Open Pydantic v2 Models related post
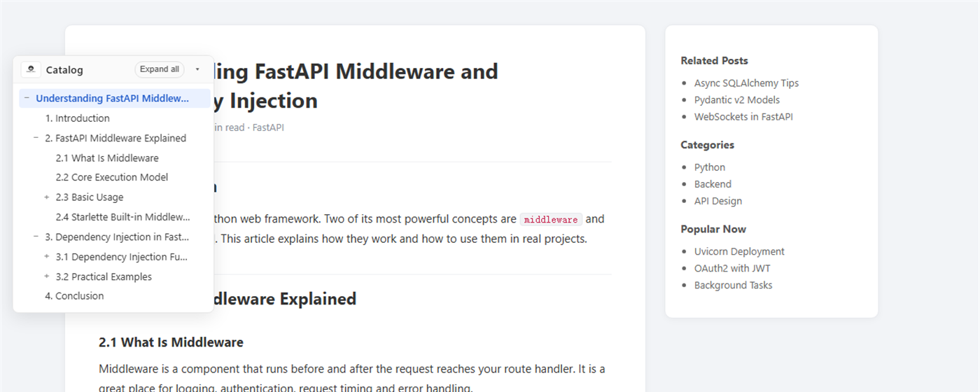The width and height of the screenshot is (980, 392). (737, 100)
